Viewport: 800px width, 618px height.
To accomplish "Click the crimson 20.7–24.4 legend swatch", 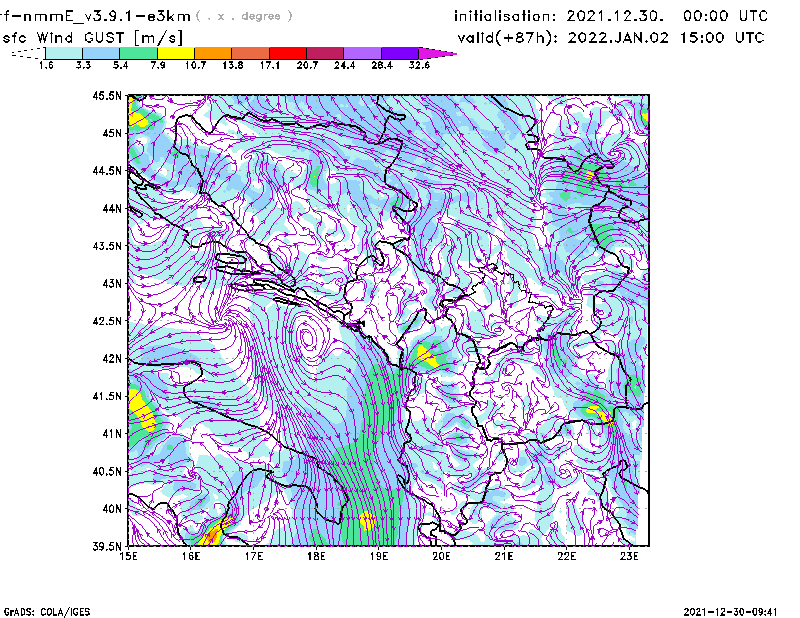I will tap(325, 53).
